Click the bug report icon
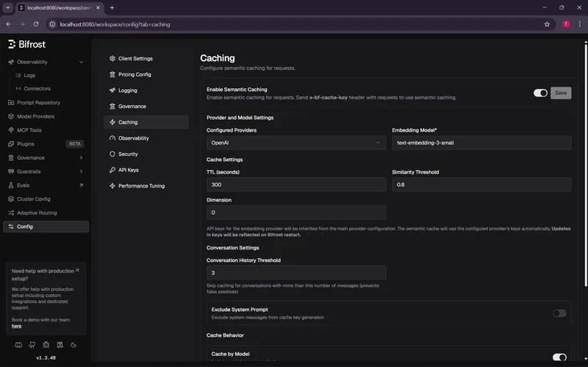The height and width of the screenshot is (367, 588). click(x=46, y=344)
